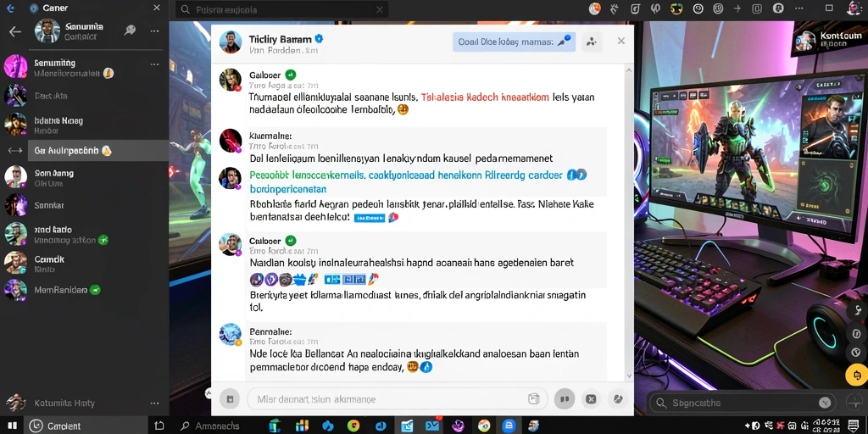Select the bdathe Nmeg chat
The width and height of the screenshot is (868, 434).
click(x=84, y=125)
